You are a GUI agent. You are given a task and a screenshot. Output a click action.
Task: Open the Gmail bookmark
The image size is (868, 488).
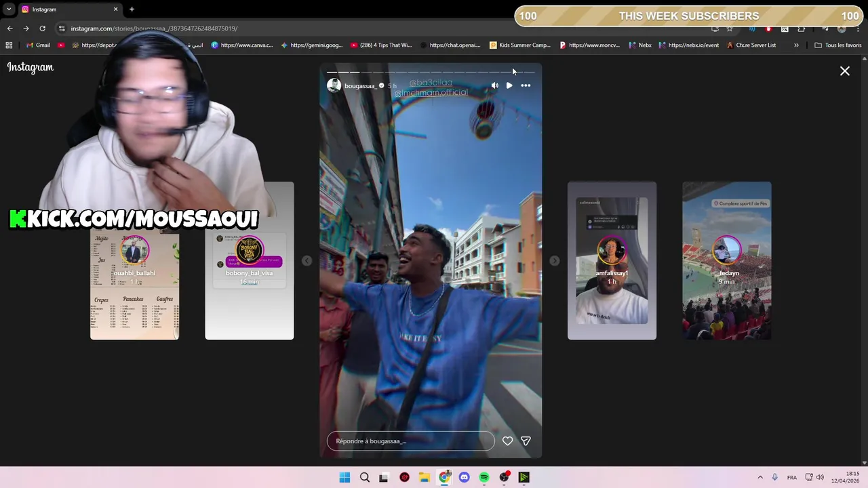tap(37, 45)
